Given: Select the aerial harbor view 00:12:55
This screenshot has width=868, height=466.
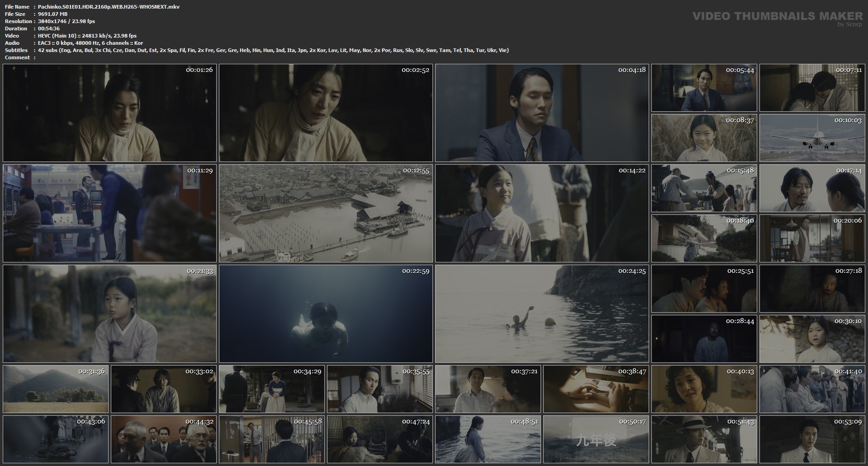Looking at the screenshot, I should [326, 214].
